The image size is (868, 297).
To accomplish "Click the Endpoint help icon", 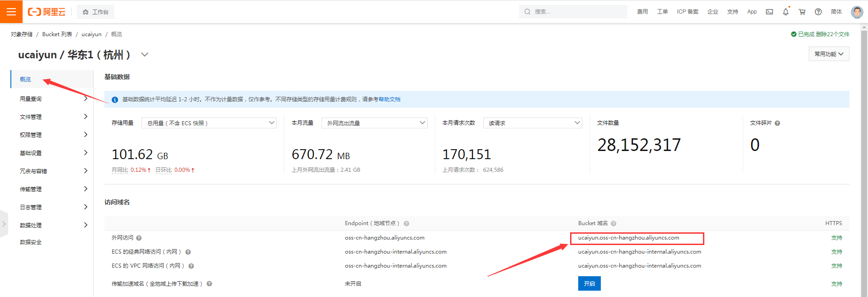I will click(x=406, y=223).
